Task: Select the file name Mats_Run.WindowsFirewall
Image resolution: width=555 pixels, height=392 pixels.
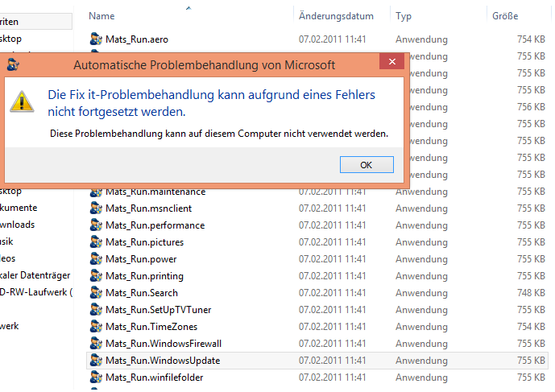Action: click(x=164, y=344)
